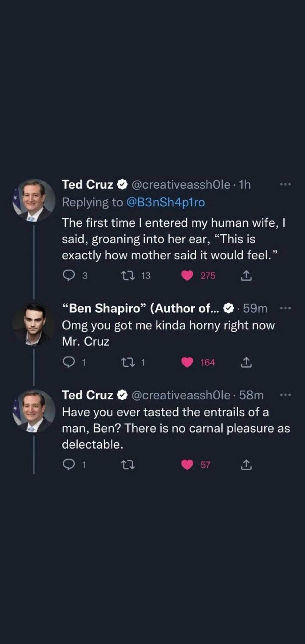The height and width of the screenshot is (644, 305).
Task: Retweet the tweet posted 59m ago
Action: (x=128, y=363)
